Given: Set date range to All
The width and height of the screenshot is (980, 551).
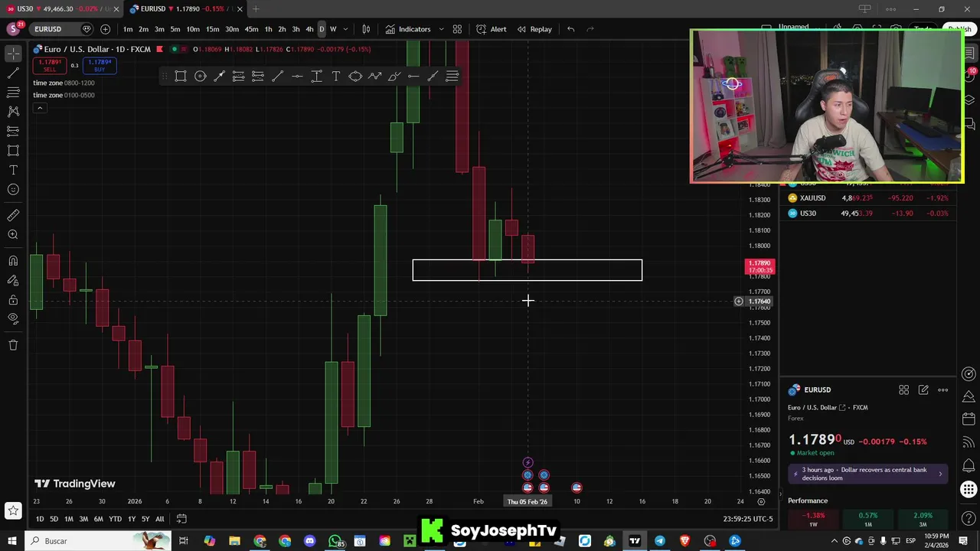Looking at the screenshot, I should coord(159,519).
